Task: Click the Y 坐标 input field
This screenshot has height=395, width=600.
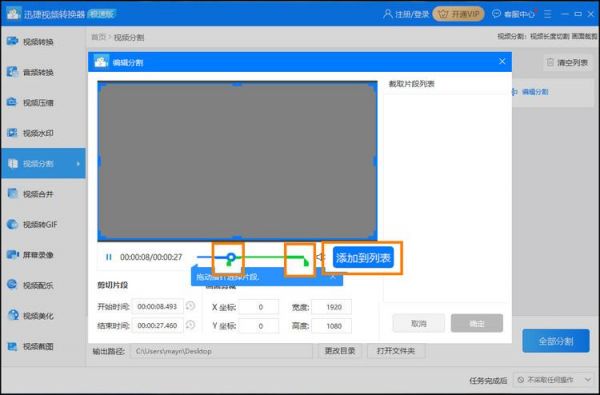Action: click(x=259, y=326)
